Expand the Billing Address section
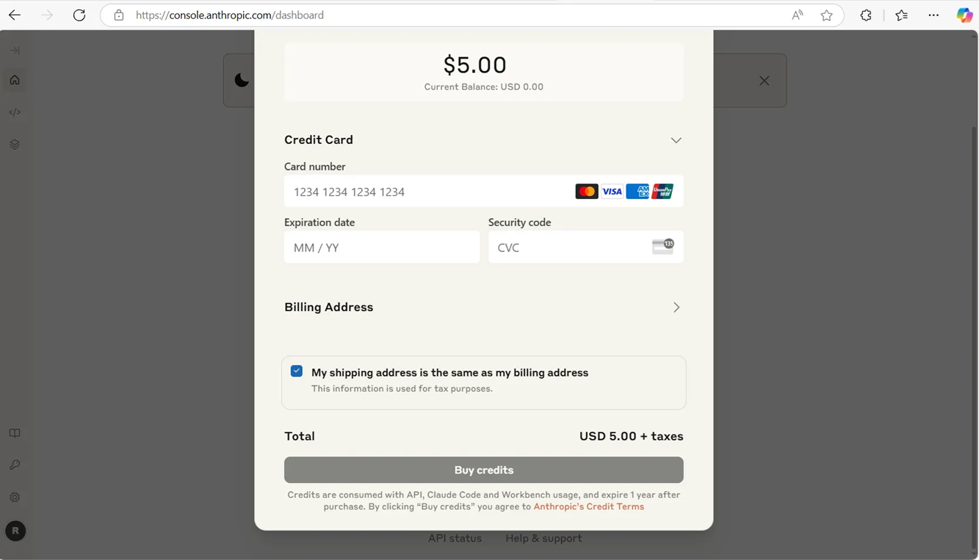979x560 pixels. (x=483, y=308)
